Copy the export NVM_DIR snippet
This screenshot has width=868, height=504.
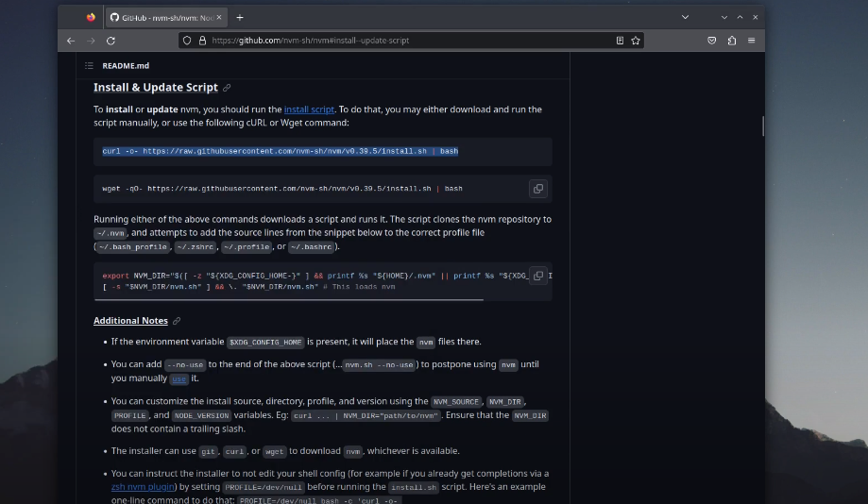tap(537, 276)
